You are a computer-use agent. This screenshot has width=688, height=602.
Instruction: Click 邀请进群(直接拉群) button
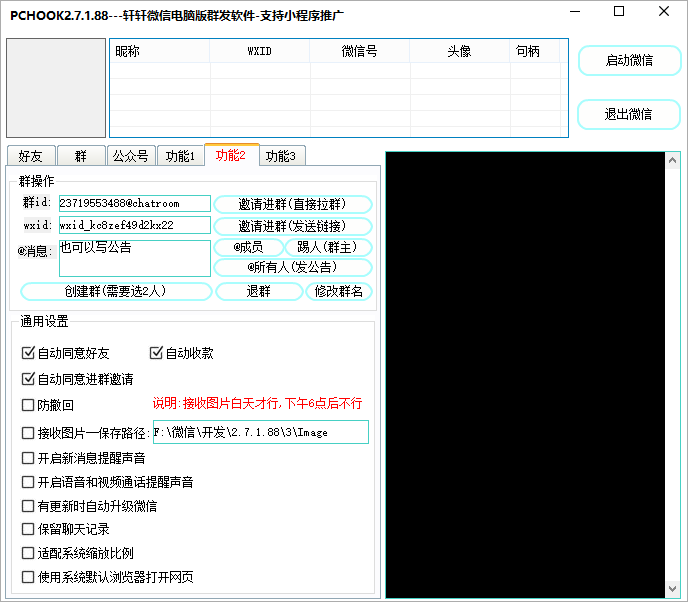(293, 204)
